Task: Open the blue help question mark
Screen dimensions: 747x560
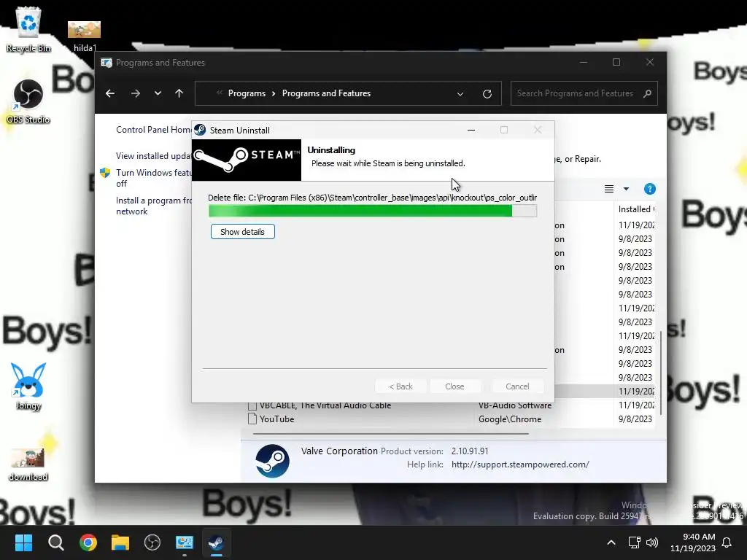Action: 649,189
